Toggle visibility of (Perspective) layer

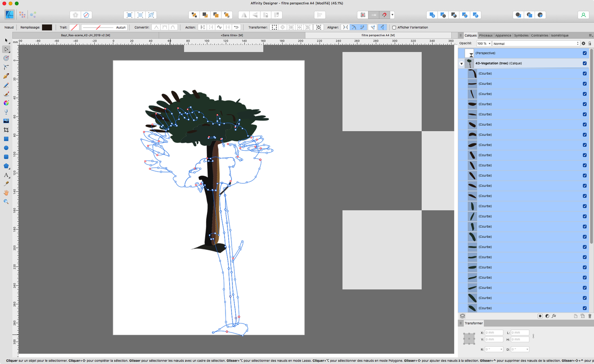click(x=585, y=53)
